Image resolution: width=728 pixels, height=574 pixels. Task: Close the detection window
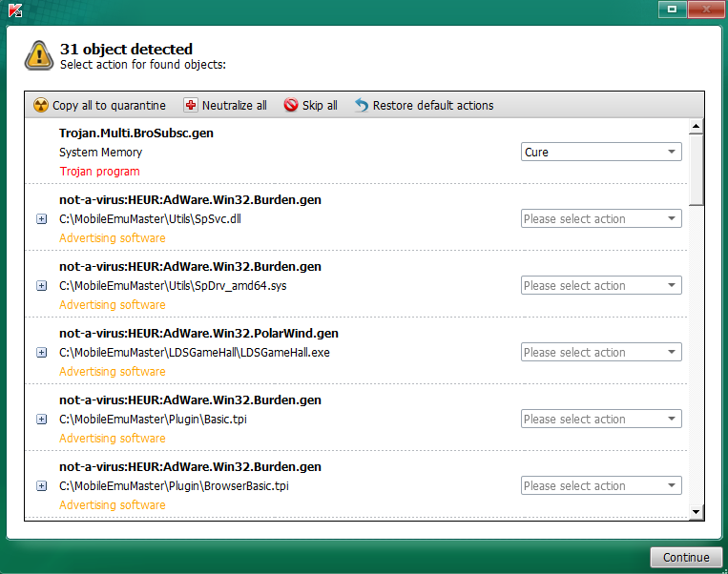click(706, 9)
